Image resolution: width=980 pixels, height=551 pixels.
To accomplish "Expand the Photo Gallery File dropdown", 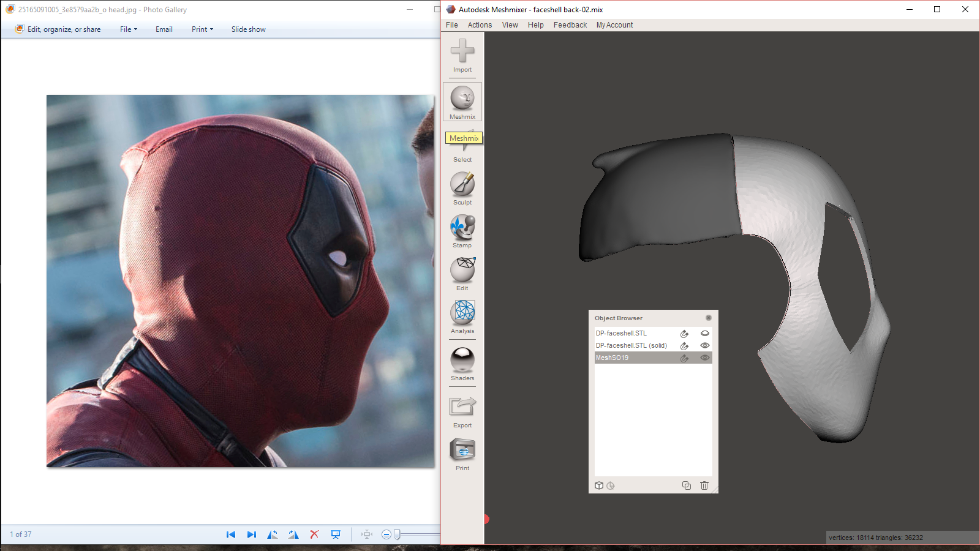I will tap(129, 29).
